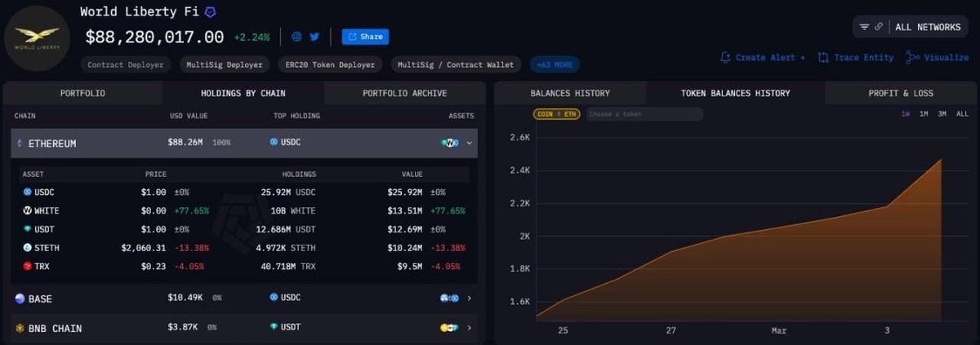Click the Trace Entity link text
This screenshot has height=345, width=980.
click(x=864, y=58)
